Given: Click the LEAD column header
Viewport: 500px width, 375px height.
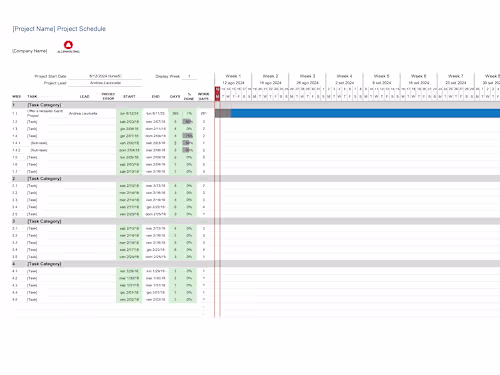Looking at the screenshot, I should click(x=85, y=97).
